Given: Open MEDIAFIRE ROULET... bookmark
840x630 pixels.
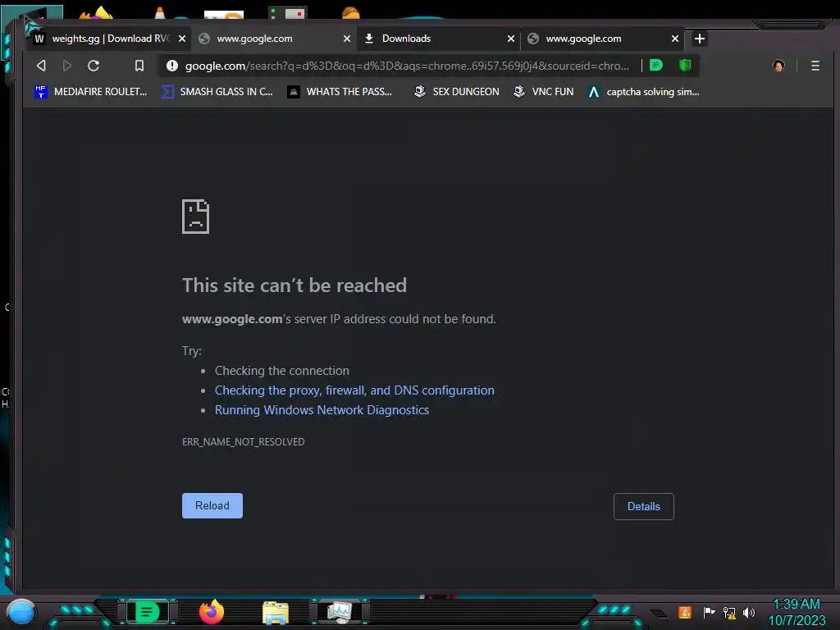Looking at the screenshot, I should (x=90, y=92).
